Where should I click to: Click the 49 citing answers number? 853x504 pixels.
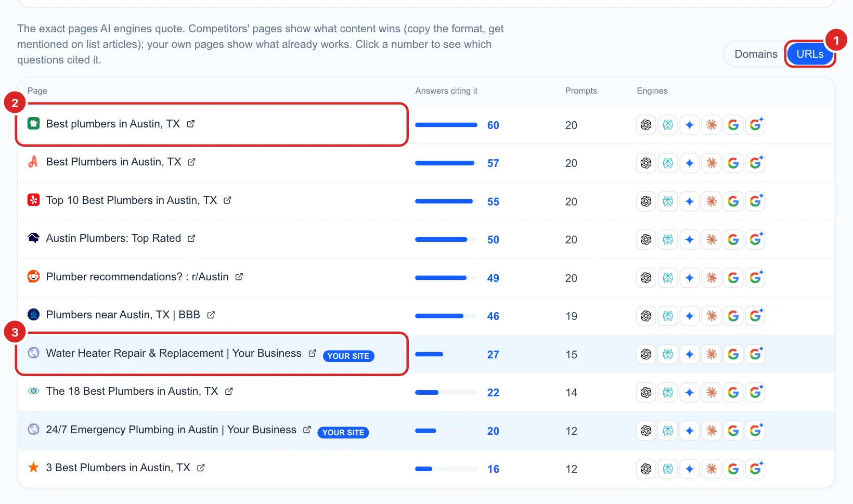[x=493, y=278]
